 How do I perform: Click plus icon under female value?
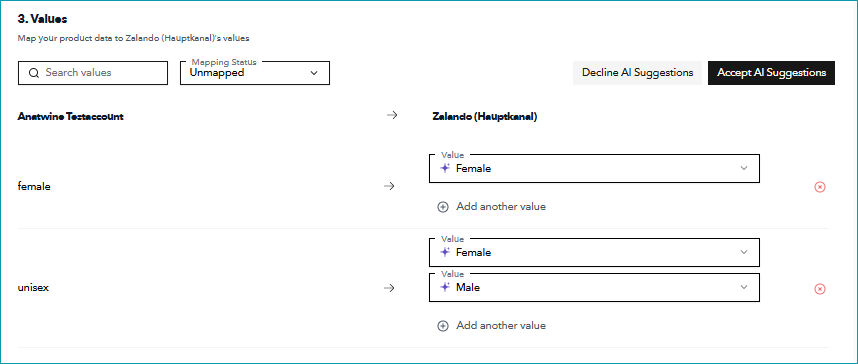point(443,207)
